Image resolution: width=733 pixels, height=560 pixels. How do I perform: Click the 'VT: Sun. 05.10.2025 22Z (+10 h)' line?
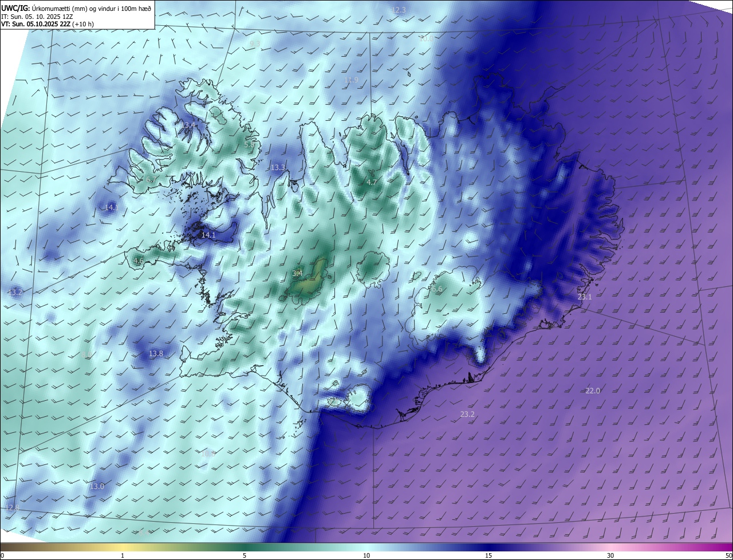point(48,24)
